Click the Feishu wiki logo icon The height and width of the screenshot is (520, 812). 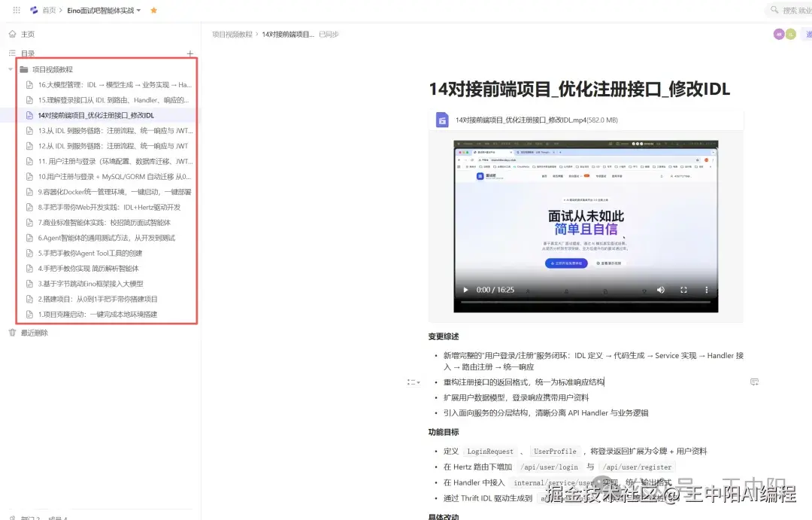[x=34, y=10]
